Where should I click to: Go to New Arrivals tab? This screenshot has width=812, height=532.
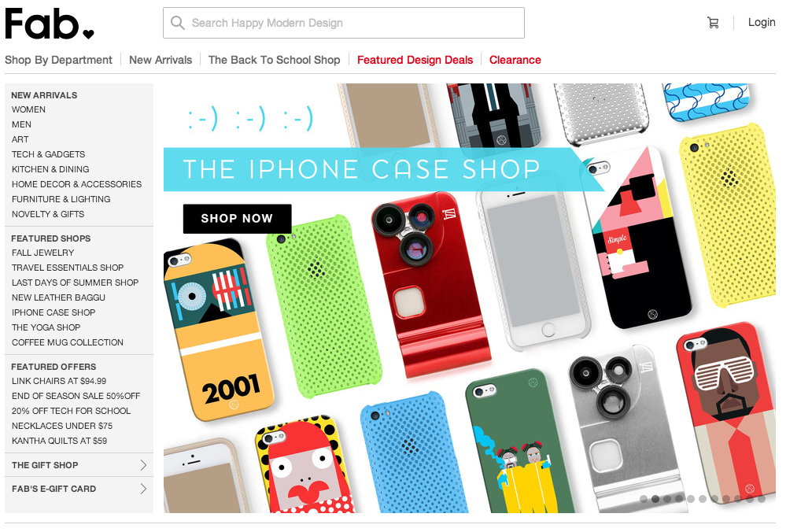tap(161, 60)
